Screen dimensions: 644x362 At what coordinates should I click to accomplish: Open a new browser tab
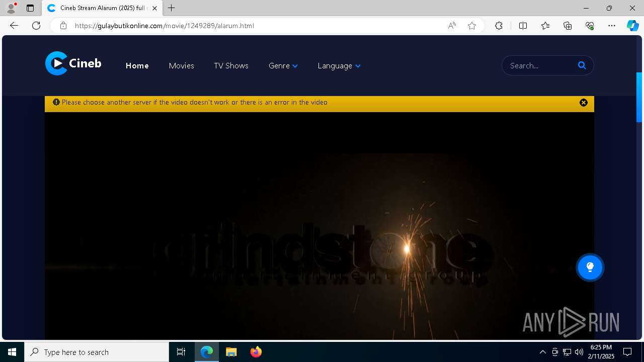coord(172,8)
